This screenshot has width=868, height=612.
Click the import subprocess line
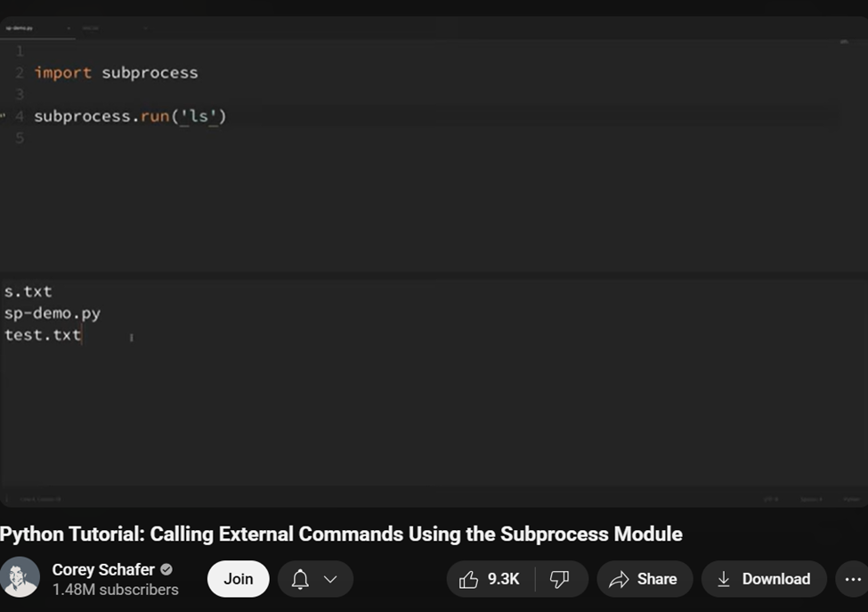point(116,73)
